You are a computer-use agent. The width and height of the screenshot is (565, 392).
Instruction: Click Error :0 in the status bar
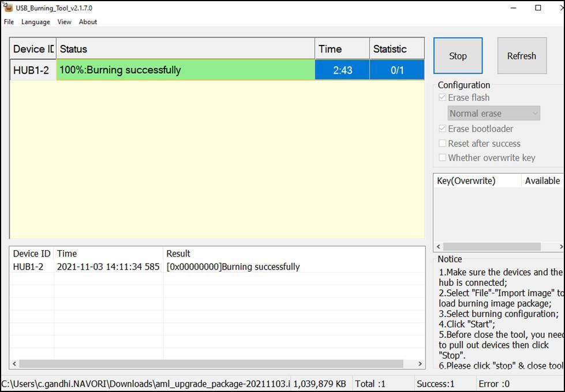coord(494,384)
